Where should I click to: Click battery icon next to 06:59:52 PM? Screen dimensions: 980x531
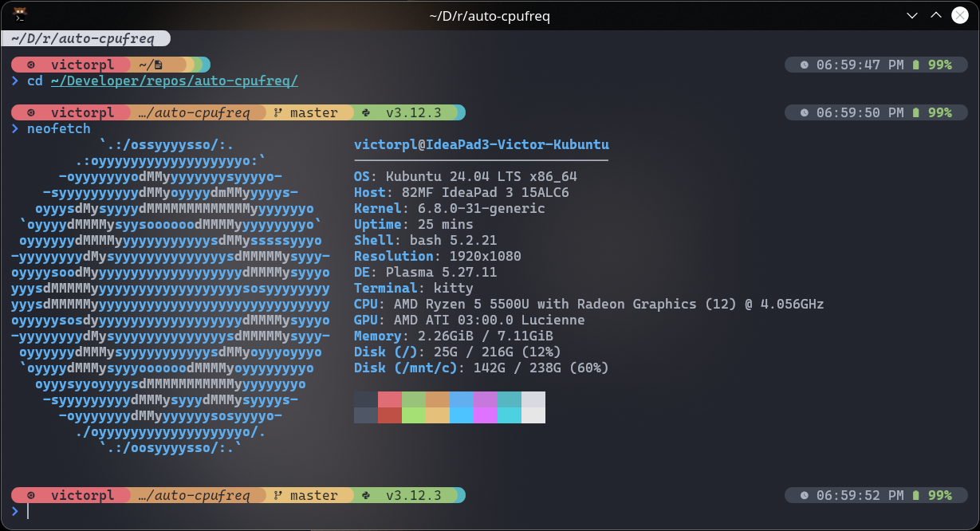915,495
